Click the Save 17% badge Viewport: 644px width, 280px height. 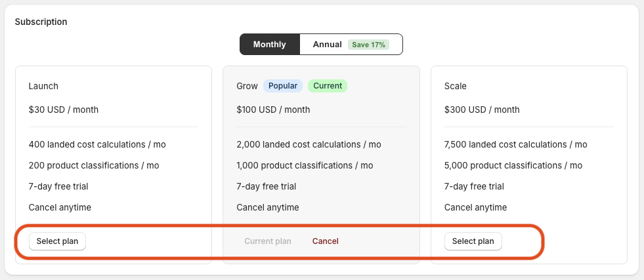tap(368, 45)
